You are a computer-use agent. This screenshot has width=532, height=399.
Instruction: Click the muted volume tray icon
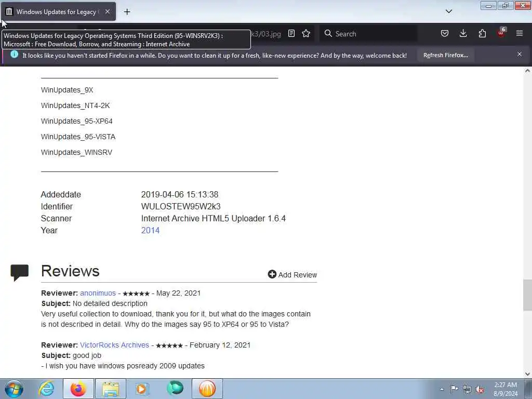480,390
